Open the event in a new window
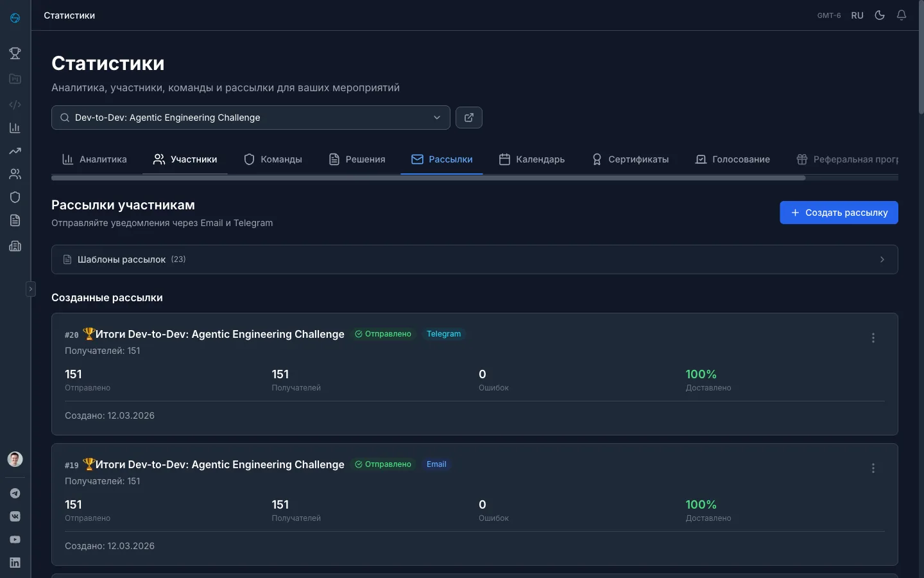924x578 pixels. (468, 118)
